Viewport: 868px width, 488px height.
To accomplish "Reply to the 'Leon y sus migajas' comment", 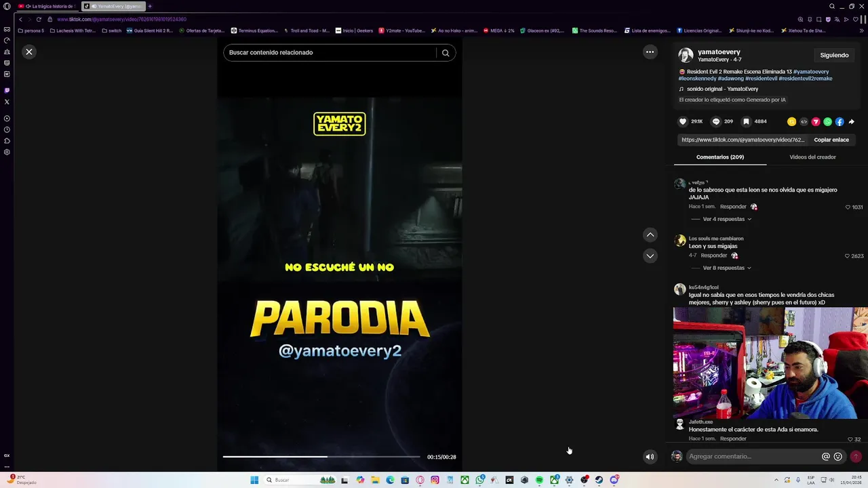I will pos(713,256).
